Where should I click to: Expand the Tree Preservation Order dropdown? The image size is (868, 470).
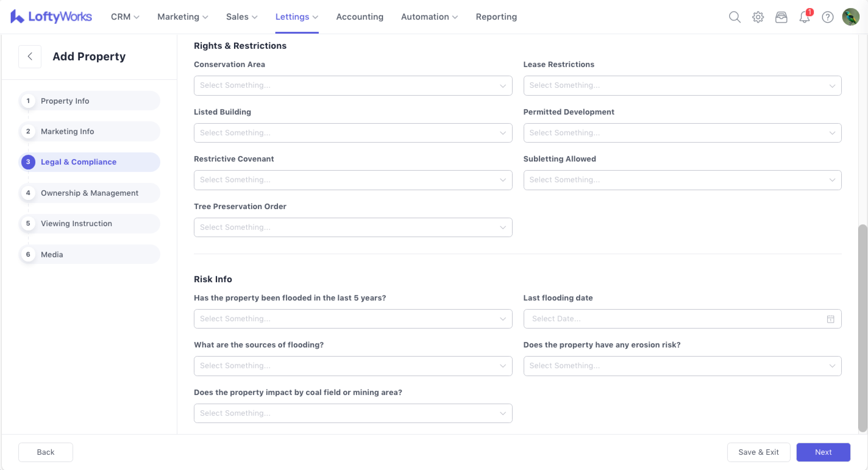(x=353, y=227)
